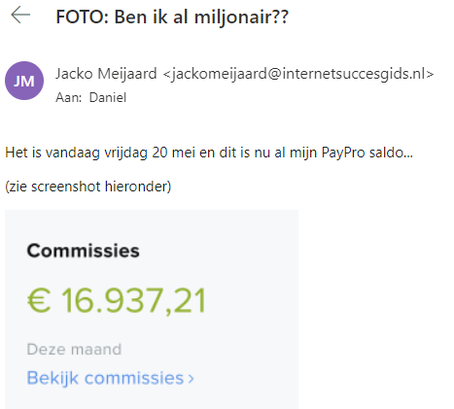The height and width of the screenshot is (409, 454).
Task: Click the trailing word saldo...
Action: point(391,153)
